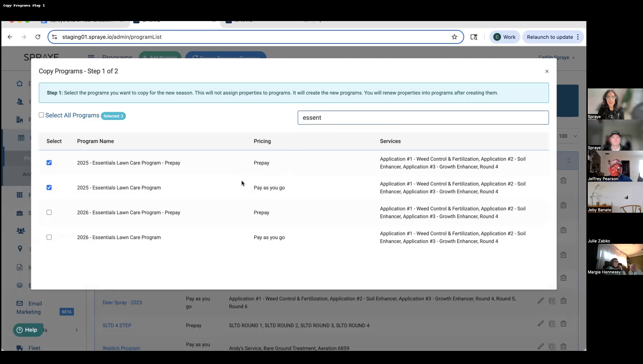Click the Help button

pos(28,330)
